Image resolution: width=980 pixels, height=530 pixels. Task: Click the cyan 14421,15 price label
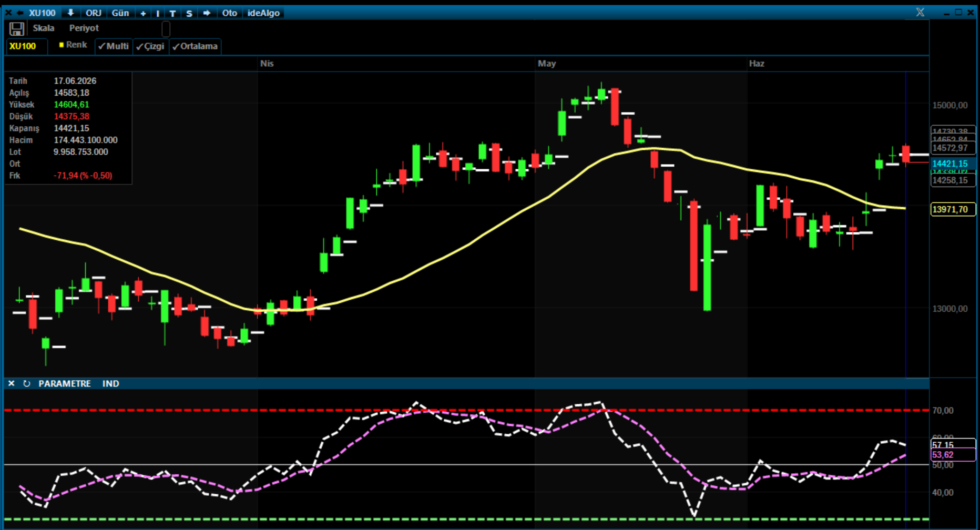[953, 164]
